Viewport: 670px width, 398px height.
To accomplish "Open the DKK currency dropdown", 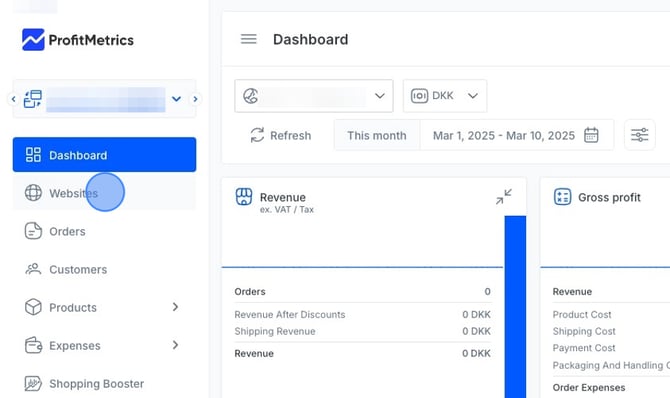I will coord(445,96).
